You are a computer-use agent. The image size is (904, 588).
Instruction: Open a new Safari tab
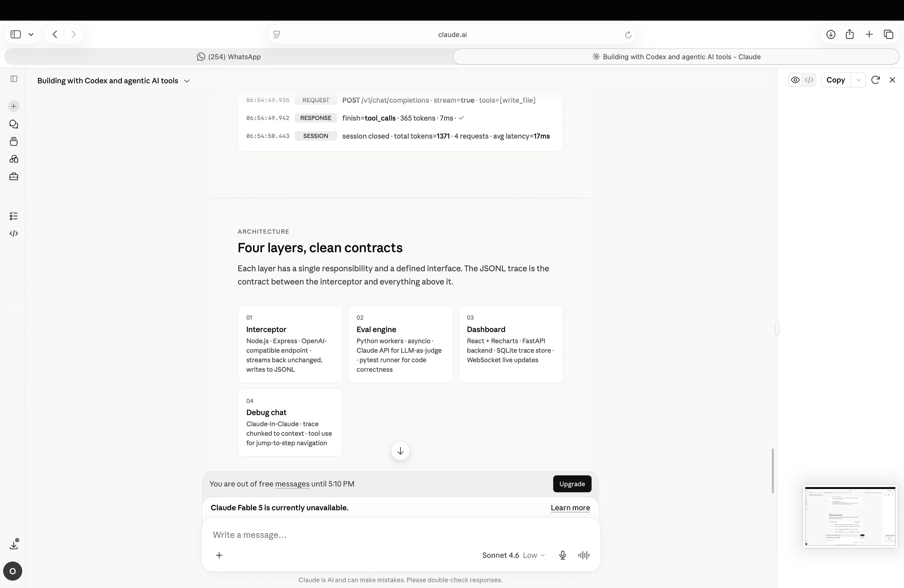869,35
